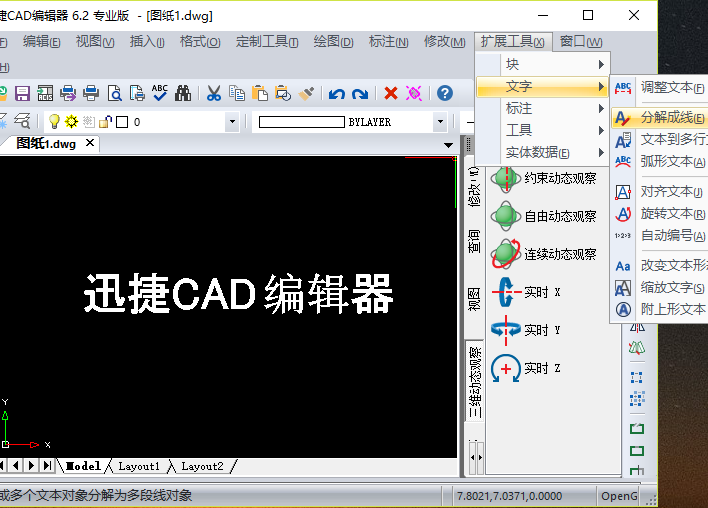The width and height of the screenshot is (708, 508).
Task: Click the ACIS export icon
Action: click(45, 93)
